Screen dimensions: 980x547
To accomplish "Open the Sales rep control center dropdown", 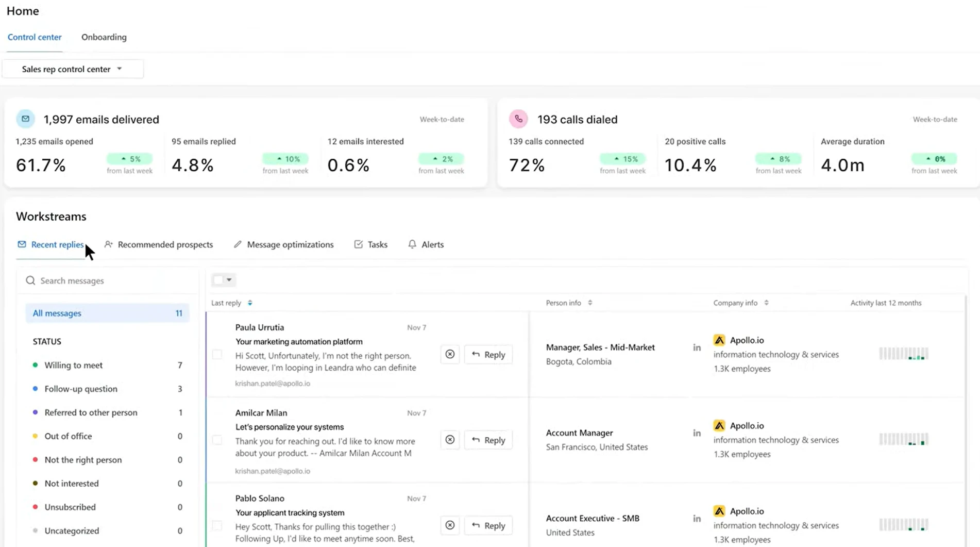I will tap(73, 69).
